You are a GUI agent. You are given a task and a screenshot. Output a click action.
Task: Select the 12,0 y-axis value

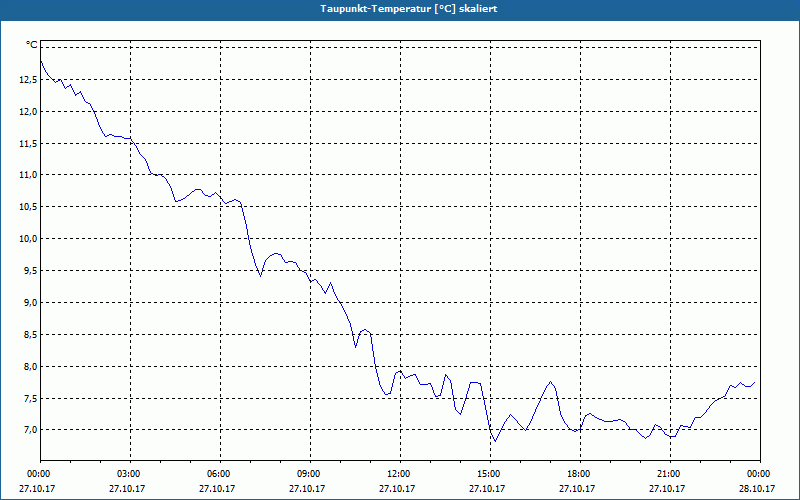(28, 112)
